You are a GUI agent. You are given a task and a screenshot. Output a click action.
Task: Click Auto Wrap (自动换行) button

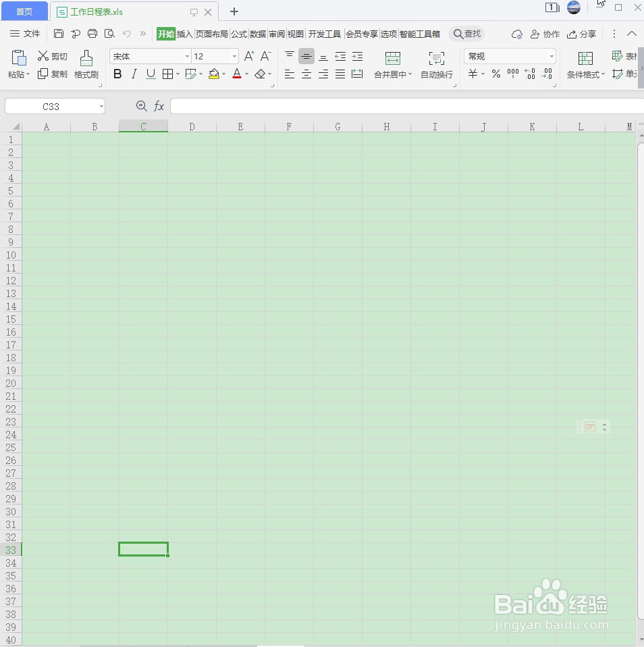coord(437,64)
